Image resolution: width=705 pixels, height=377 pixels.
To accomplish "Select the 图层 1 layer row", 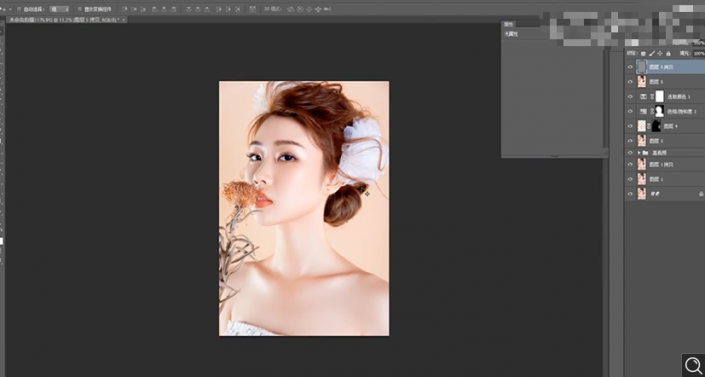I will click(665, 179).
